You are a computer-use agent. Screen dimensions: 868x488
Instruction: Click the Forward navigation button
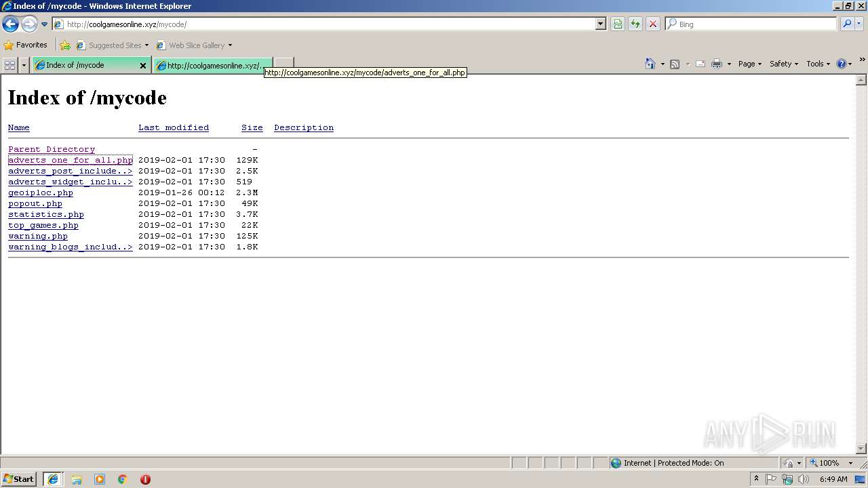coord(29,24)
